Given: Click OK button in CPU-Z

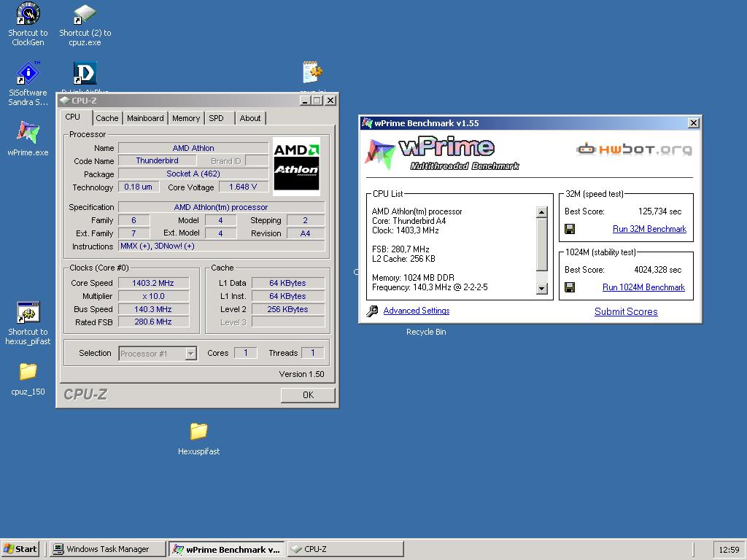Looking at the screenshot, I should tap(308, 394).
